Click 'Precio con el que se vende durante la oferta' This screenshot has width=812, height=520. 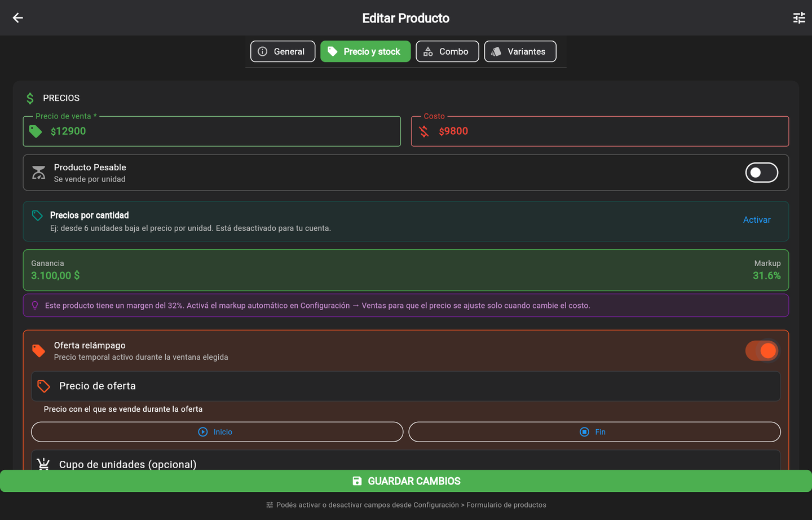123,409
